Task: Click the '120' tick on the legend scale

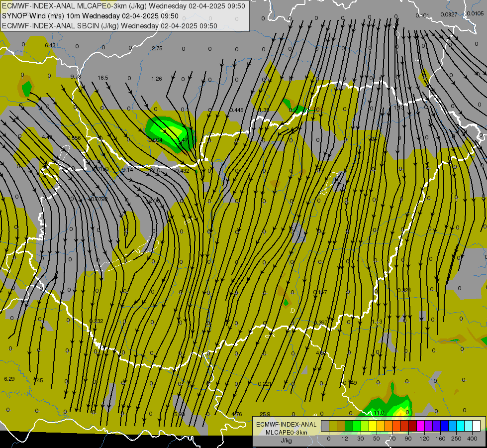Action: coord(424,439)
